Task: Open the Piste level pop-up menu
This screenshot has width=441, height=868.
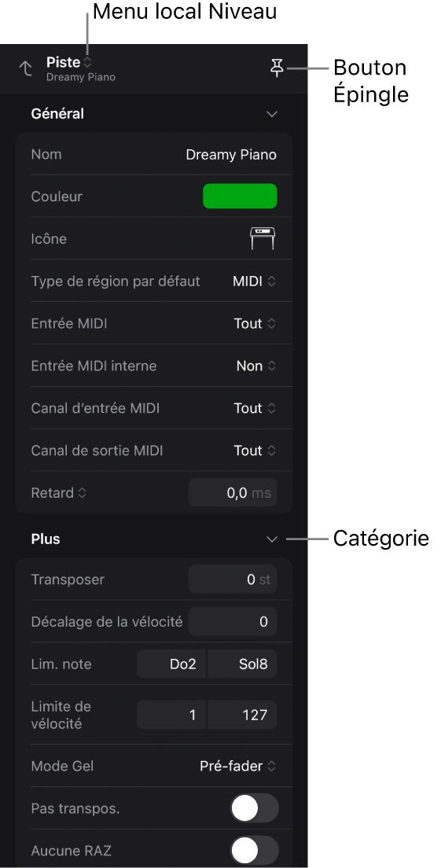Action: click(69, 62)
